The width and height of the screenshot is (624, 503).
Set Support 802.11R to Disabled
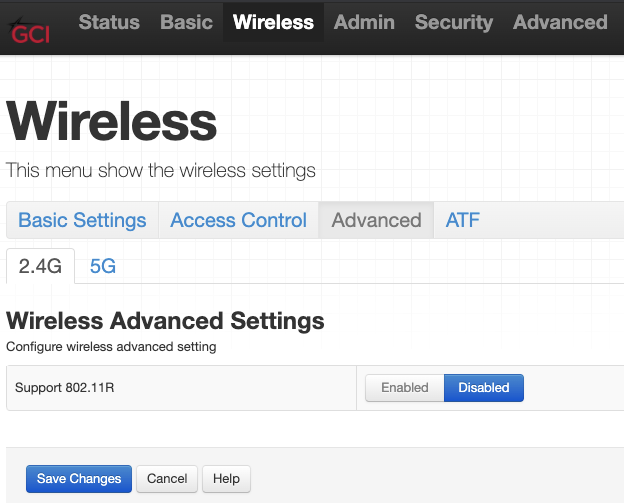(484, 387)
